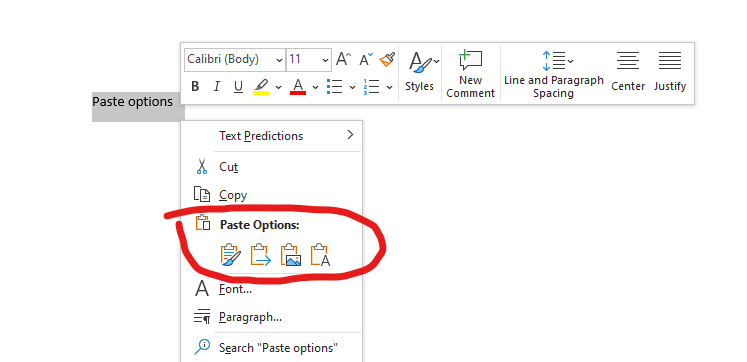Viewport: 747px width, 362px height.
Task: Open Text Predictions submenu
Action: click(x=272, y=136)
